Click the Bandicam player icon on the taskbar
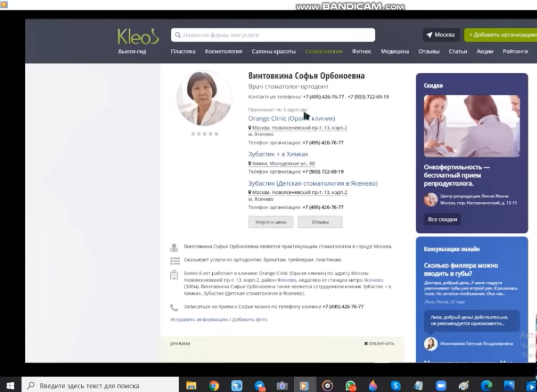This screenshot has width=537, height=392. click(304, 386)
